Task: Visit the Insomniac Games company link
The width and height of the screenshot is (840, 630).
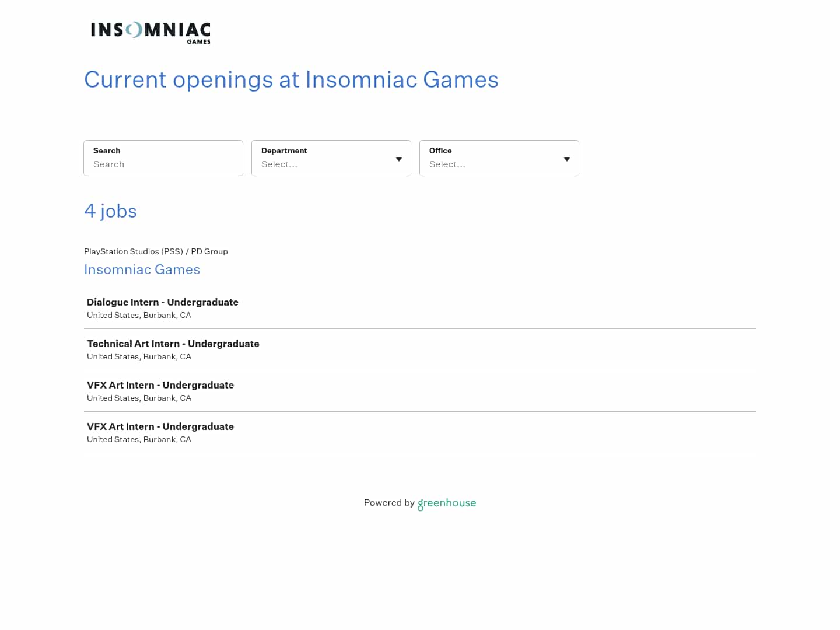Action: click(x=142, y=269)
